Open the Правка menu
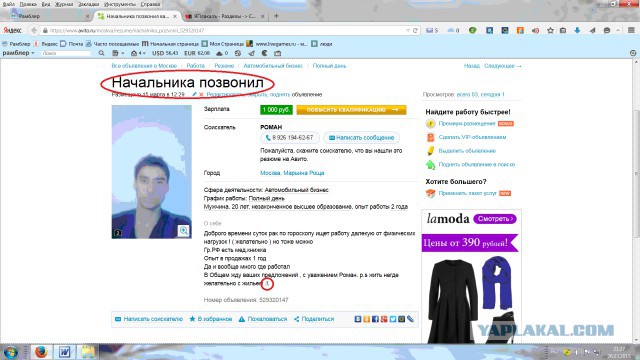 pos(28,4)
